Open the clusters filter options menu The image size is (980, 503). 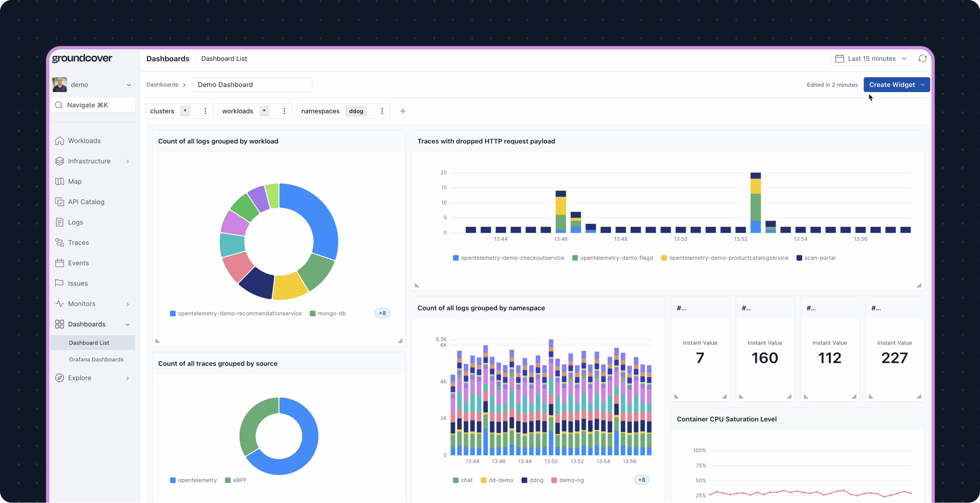coord(205,111)
